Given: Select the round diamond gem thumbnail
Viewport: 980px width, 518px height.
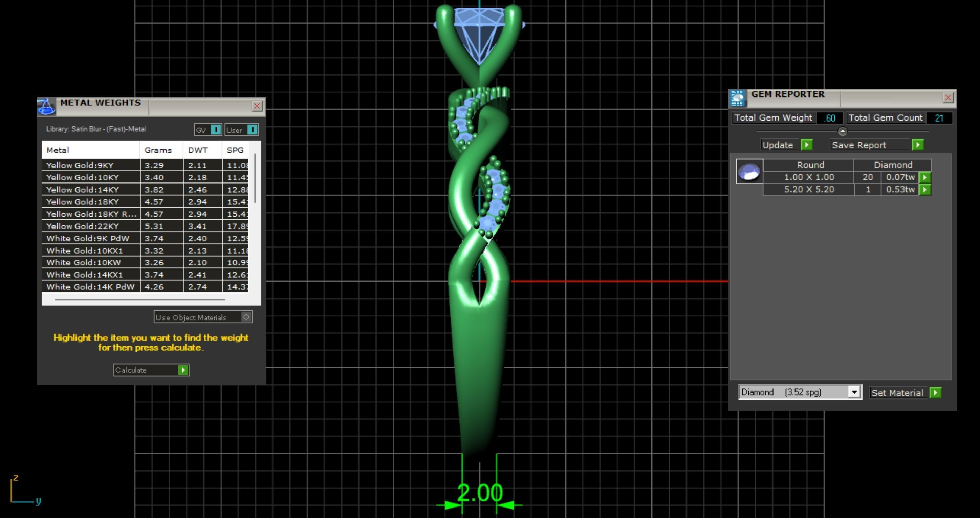Looking at the screenshot, I should [749, 172].
